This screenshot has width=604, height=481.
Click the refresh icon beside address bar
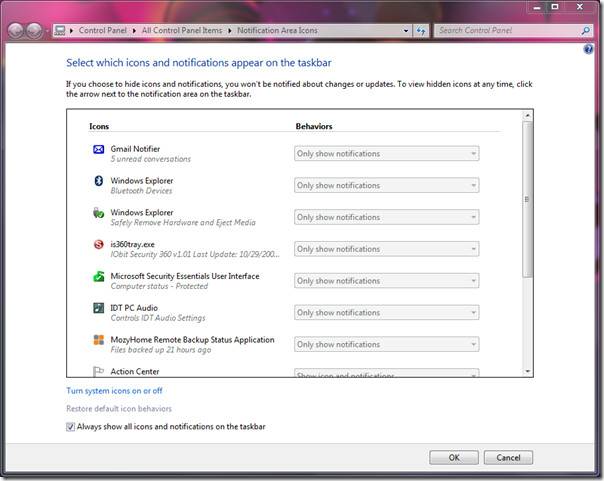point(421,30)
